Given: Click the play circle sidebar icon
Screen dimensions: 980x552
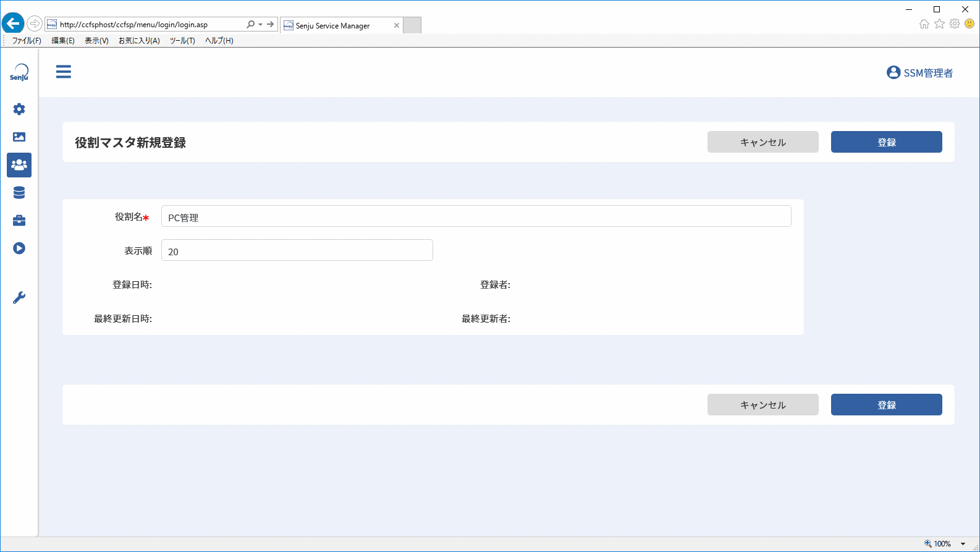Looking at the screenshot, I should [19, 248].
